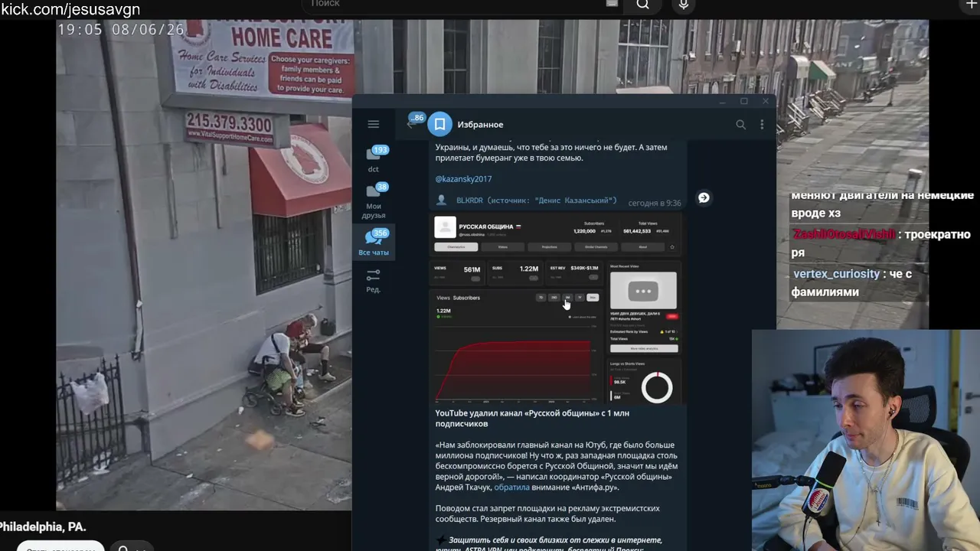Click the Избранное chat title
The height and width of the screenshot is (551, 980).
click(x=480, y=124)
